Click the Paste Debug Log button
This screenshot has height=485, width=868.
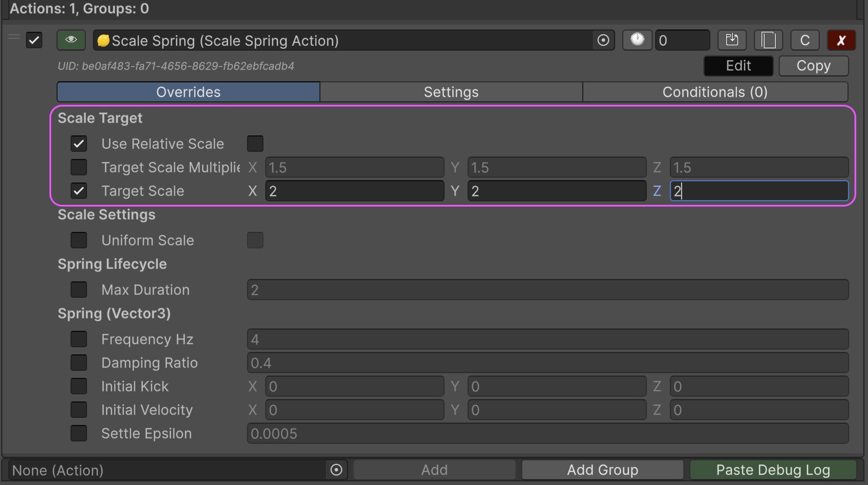coord(773,470)
